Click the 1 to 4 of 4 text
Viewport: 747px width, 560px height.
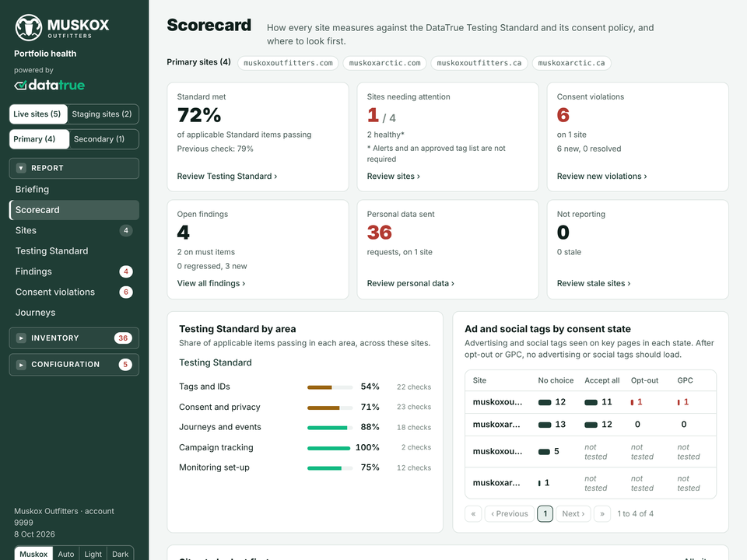635,514
